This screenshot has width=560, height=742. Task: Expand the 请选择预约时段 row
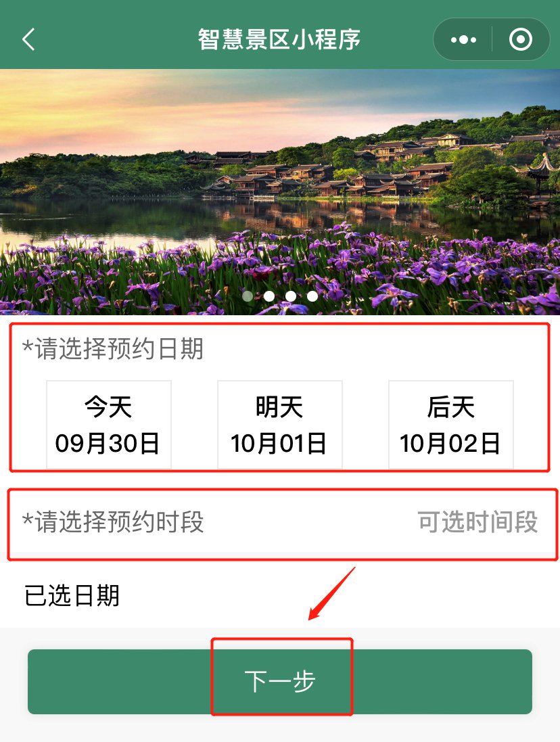click(280, 522)
